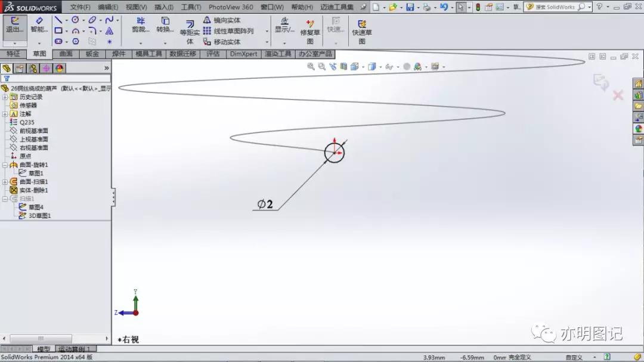Select the Polygon sketch tool

[x=76, y=42]
